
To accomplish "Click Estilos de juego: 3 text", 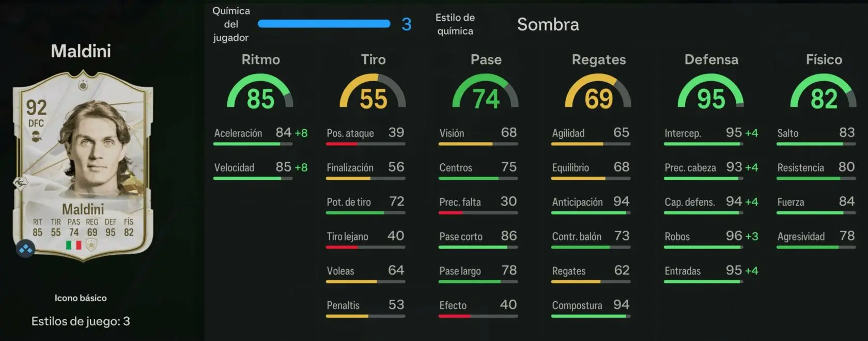I will click(x=81, y=321).
